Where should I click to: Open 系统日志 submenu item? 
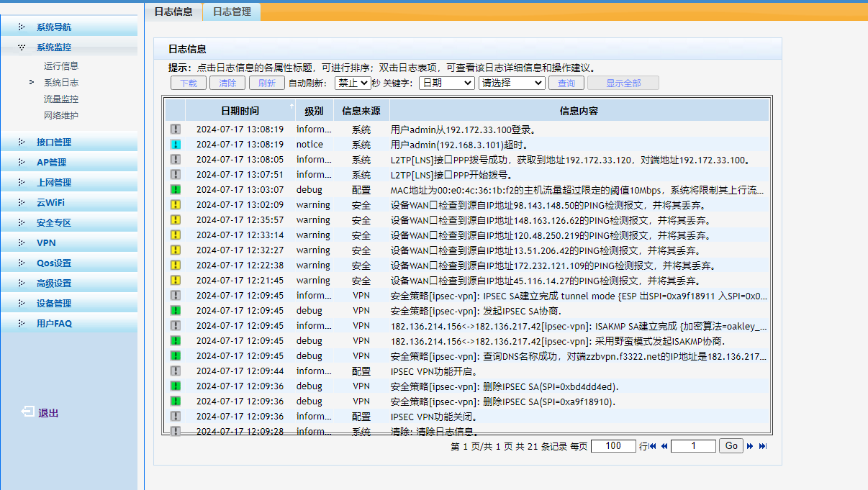[x=61, y=83]
